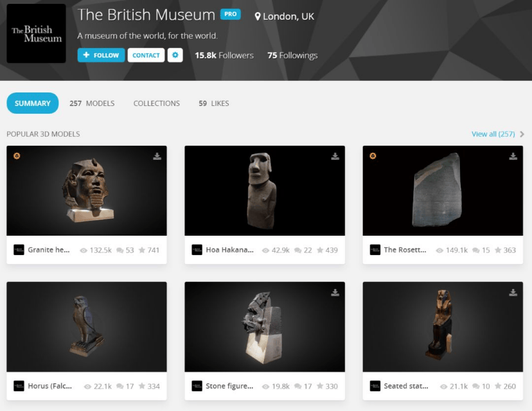Switch to the COLLECTIONS tab
This screenshot has height=411, width=532.
156,103
